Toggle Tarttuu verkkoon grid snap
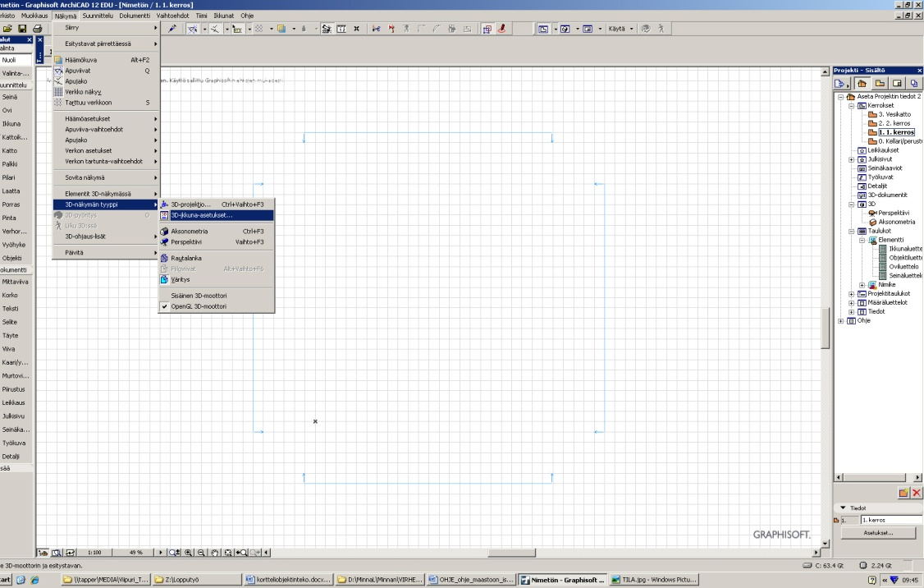Screen dimensions: 924x588 point(106,102)
